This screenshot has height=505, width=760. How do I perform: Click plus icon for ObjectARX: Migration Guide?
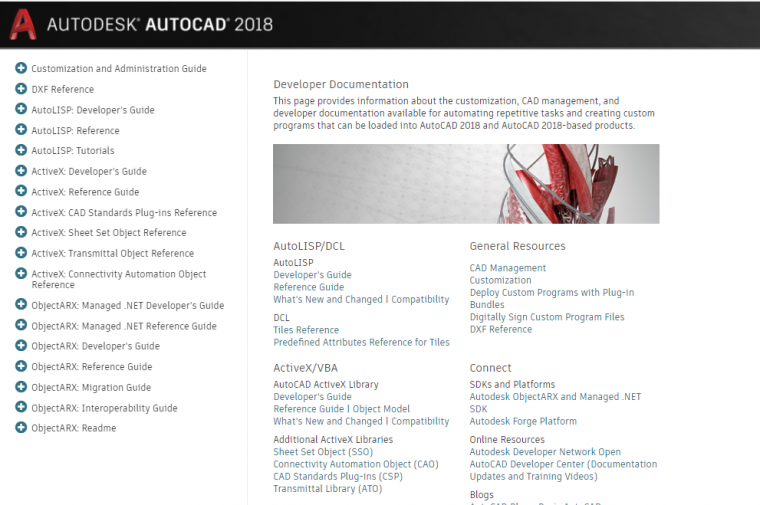coord(21,387)
